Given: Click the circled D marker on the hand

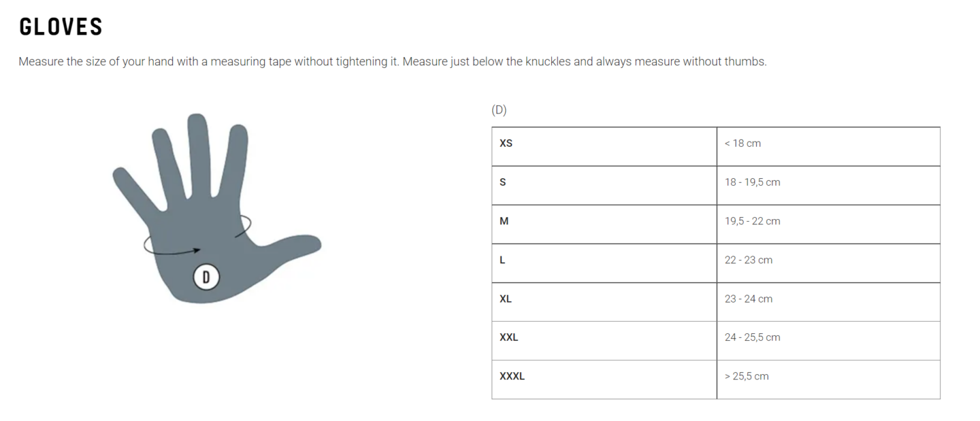Looking at the screenshot, I should [x=206, y=277].
